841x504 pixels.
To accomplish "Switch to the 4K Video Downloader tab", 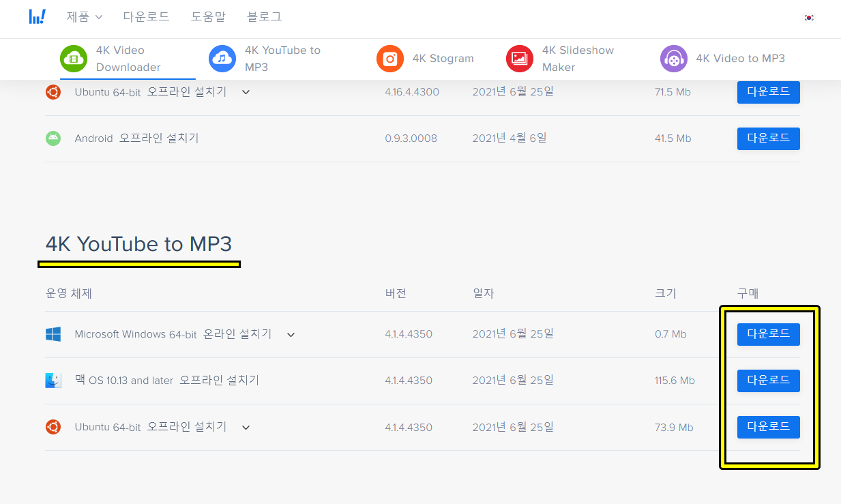I will tap(128, 59).
